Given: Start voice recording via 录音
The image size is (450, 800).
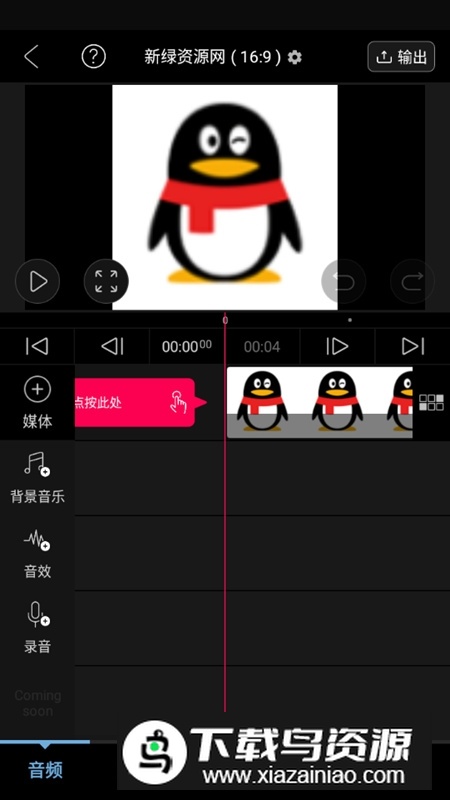Looking at the screenshot, I should point(37,628).
